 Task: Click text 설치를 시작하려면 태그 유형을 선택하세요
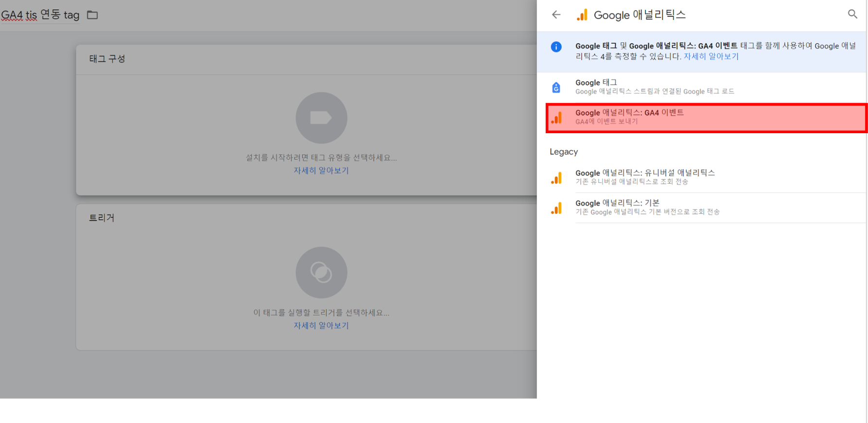click(321, 158)
